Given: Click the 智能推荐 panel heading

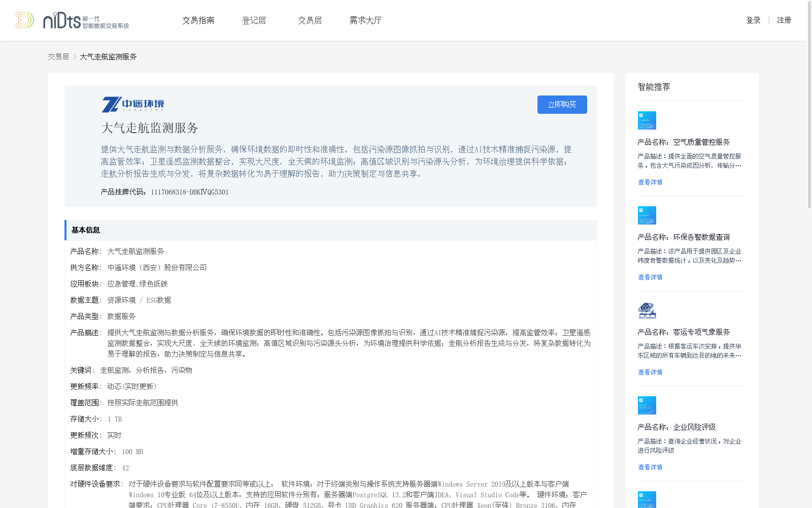Looking at the screenshot, I should point(654,87).
